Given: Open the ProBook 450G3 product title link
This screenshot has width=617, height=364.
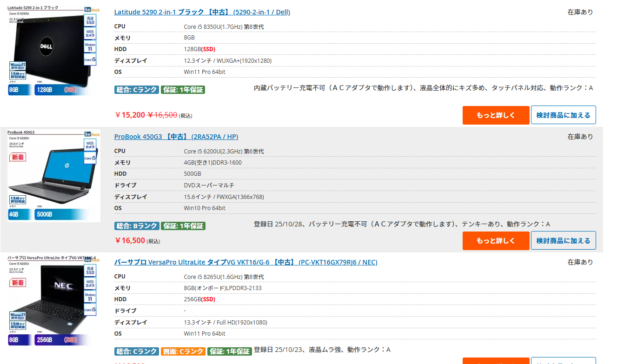Looking at the screenshot, I should pos(176,137).
